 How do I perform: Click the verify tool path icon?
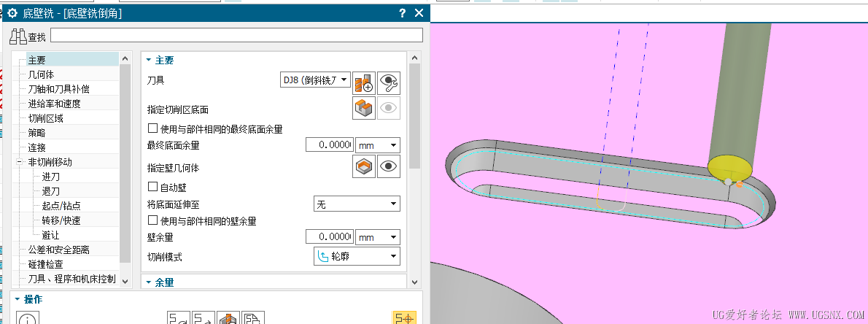228,318
